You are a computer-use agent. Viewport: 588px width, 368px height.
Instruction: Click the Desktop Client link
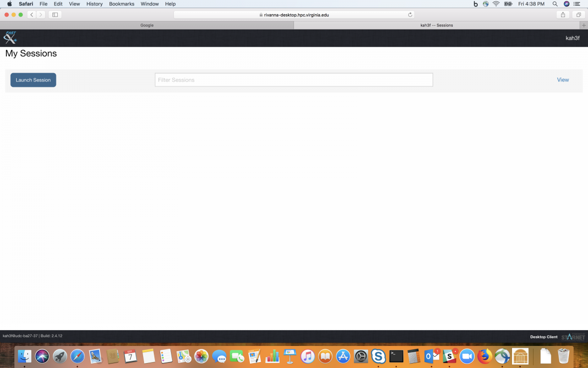point(543,337)
